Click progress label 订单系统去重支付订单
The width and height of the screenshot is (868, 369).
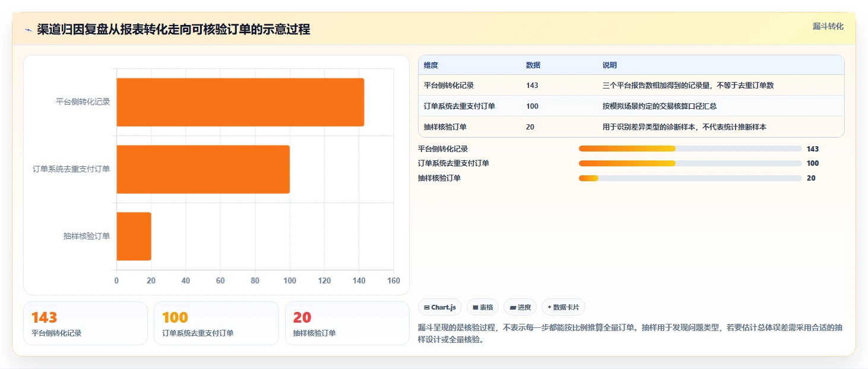(x=454, y=163)
